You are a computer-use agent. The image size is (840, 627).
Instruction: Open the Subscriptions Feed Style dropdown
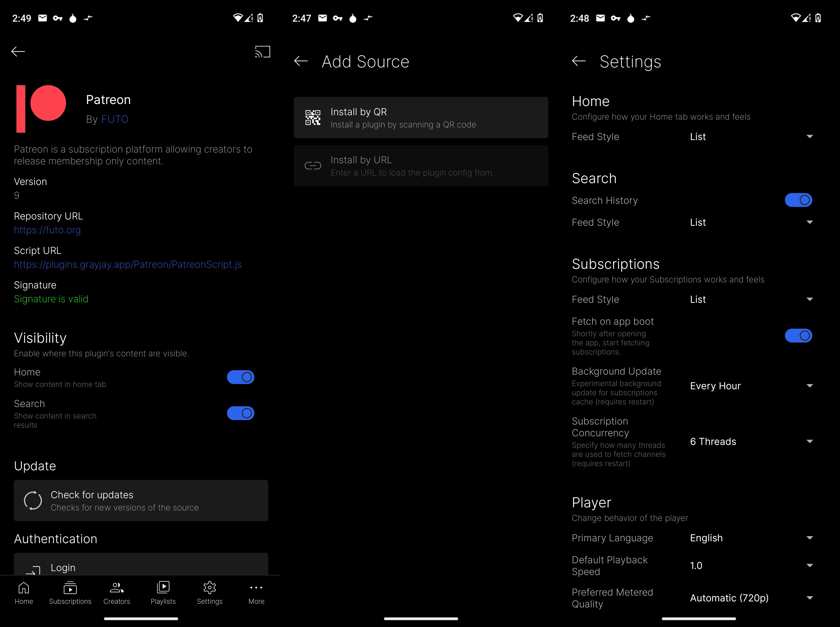[751, 299]
